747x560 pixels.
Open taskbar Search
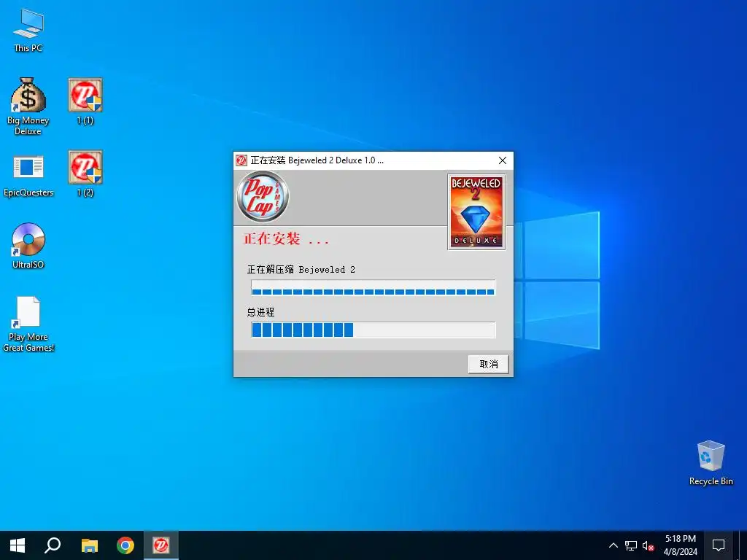coord(53,545)
